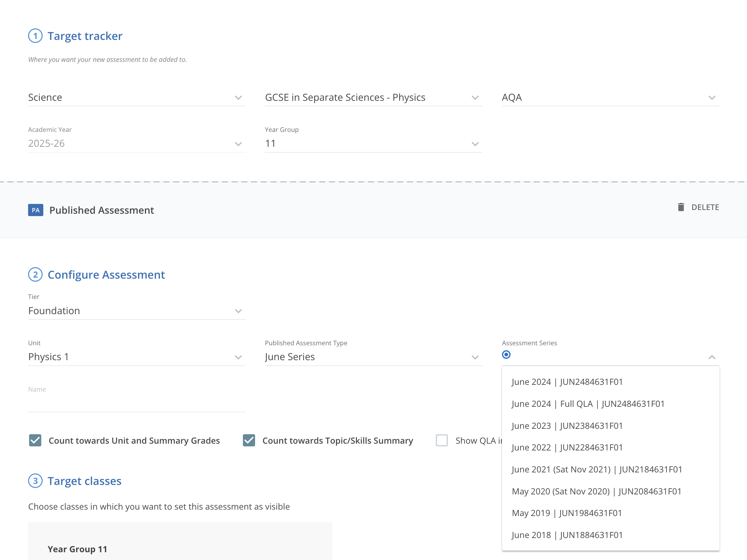The image size is (747, 560).
Task: Select June 2024 | Full QLA | JUN2484631F01
Action: pos(610,404)
